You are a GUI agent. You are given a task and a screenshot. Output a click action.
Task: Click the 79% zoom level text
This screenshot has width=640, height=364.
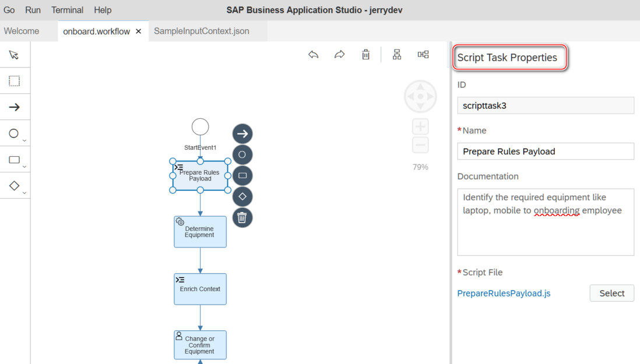(x=420, y=167)
